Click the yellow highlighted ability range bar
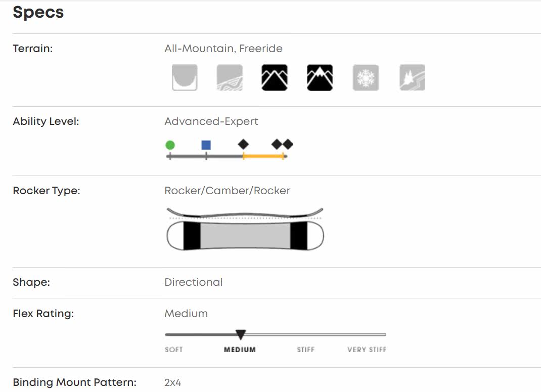 [x=263, y=156]
